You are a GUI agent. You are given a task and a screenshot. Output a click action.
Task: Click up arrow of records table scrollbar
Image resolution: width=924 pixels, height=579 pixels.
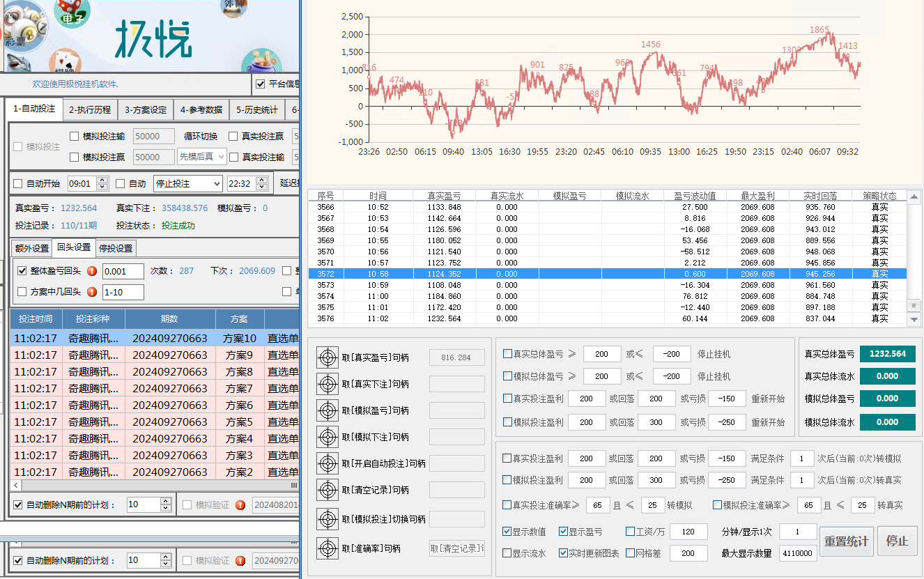914,196
